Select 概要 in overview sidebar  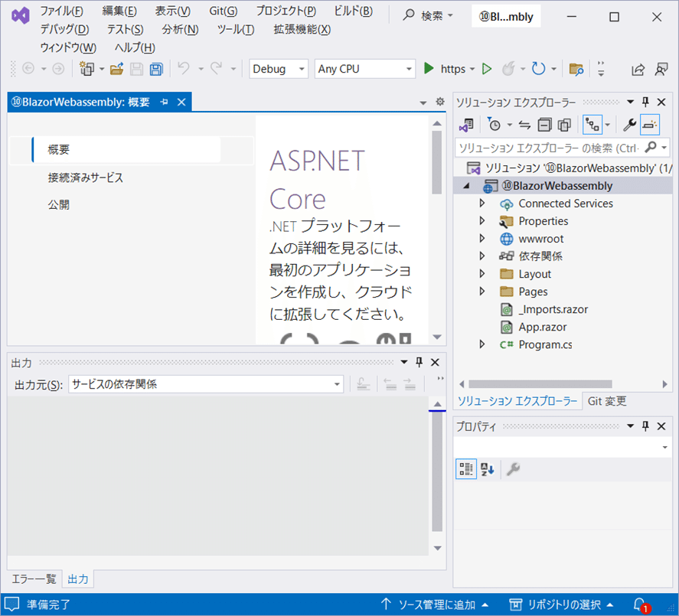point(126,150)
